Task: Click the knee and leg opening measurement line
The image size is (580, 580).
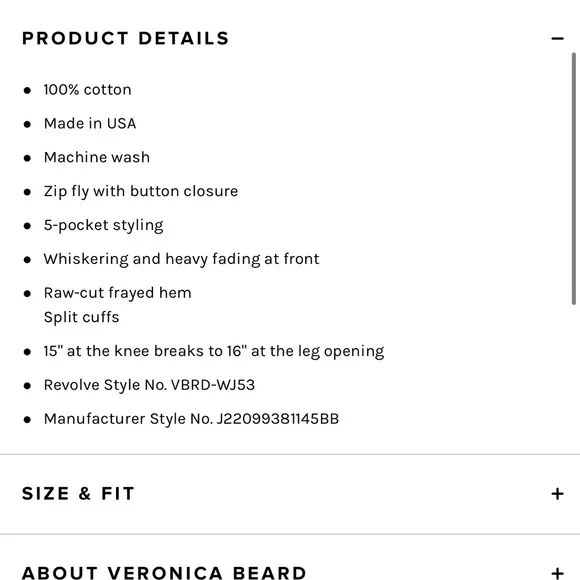Action: click(x=214, y=351)
